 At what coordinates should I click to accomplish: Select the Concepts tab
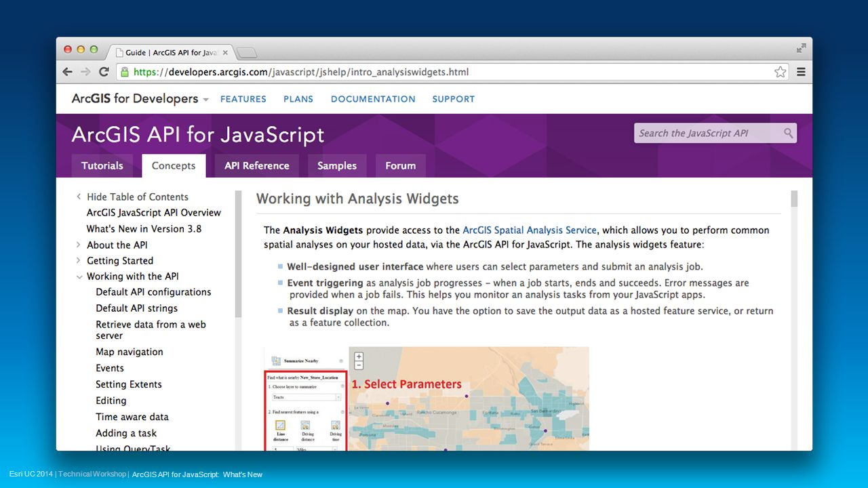point(174,165)
